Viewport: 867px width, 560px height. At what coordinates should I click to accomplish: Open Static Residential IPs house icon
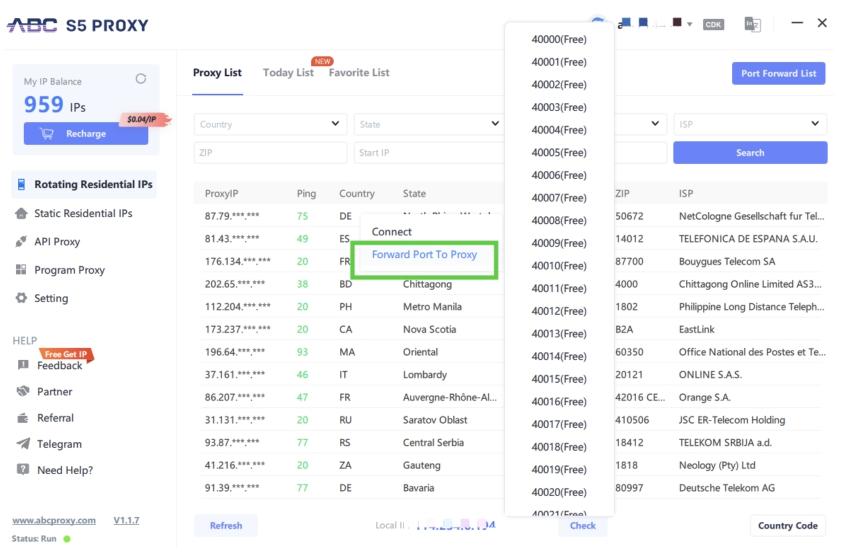pos(21,213)
